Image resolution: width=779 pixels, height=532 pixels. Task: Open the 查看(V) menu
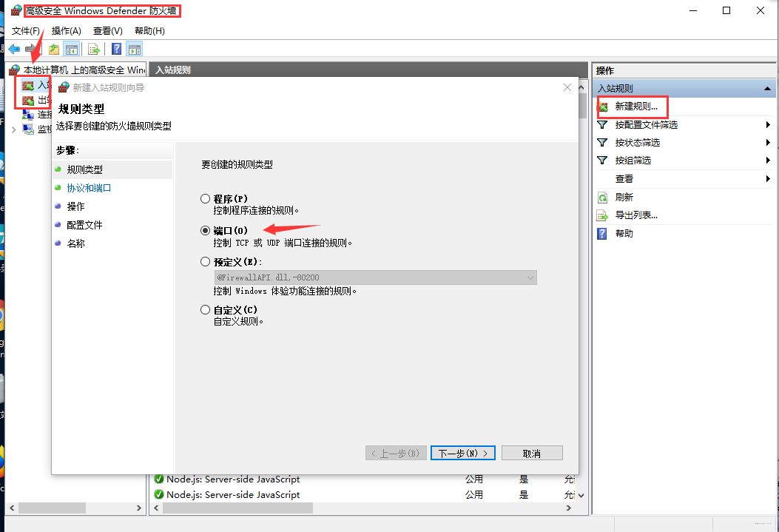click(x=108, y=31)
